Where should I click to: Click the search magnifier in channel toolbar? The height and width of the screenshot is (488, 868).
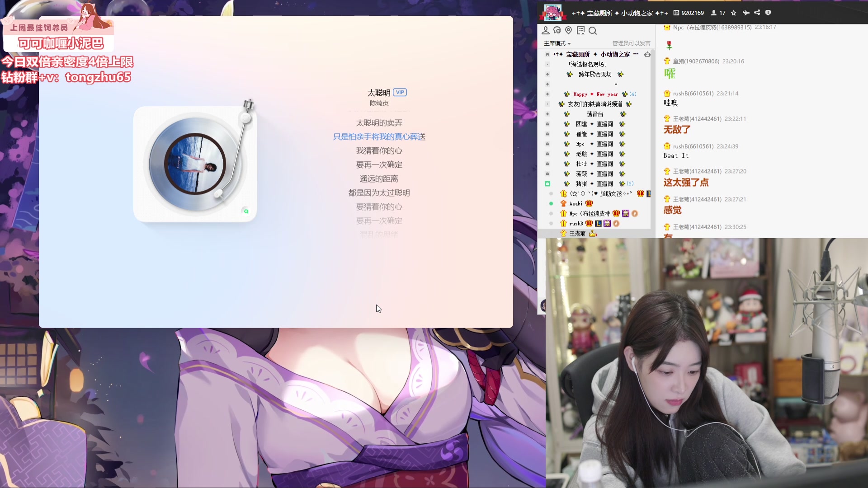[593, 30]
